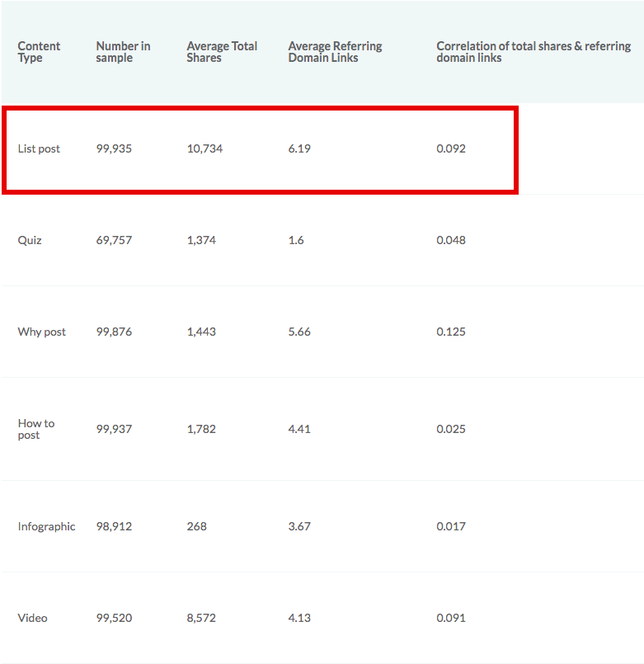644x664 pixels.
Task: Click the Number in sample header
Action: (x=123, y=52)
